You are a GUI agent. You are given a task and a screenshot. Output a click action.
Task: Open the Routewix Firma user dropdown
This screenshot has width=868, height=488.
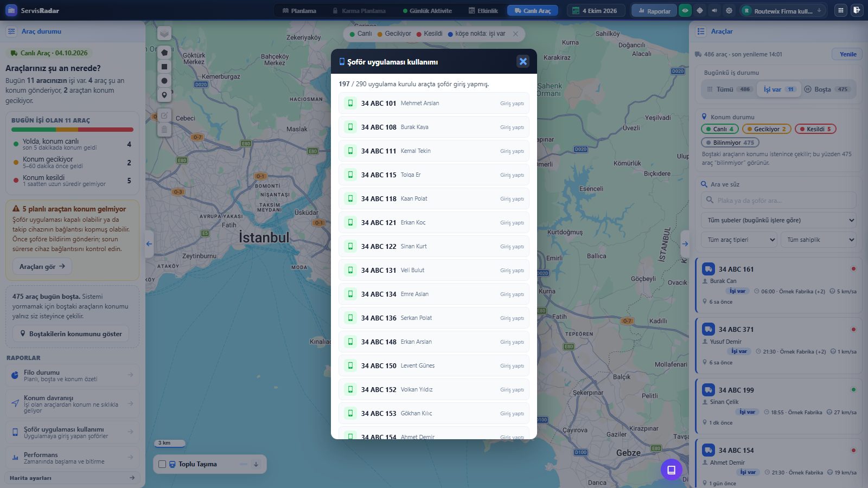tap(783, 10)
